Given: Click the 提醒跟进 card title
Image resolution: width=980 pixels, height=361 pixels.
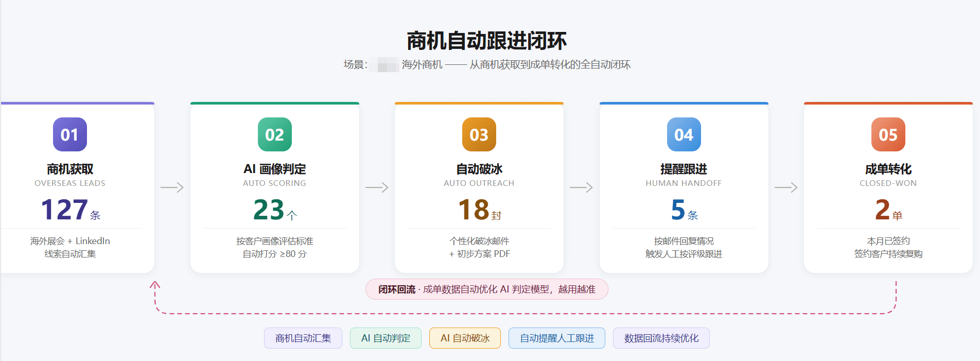Looking at the screenshot, I should [x=684, y=169].
